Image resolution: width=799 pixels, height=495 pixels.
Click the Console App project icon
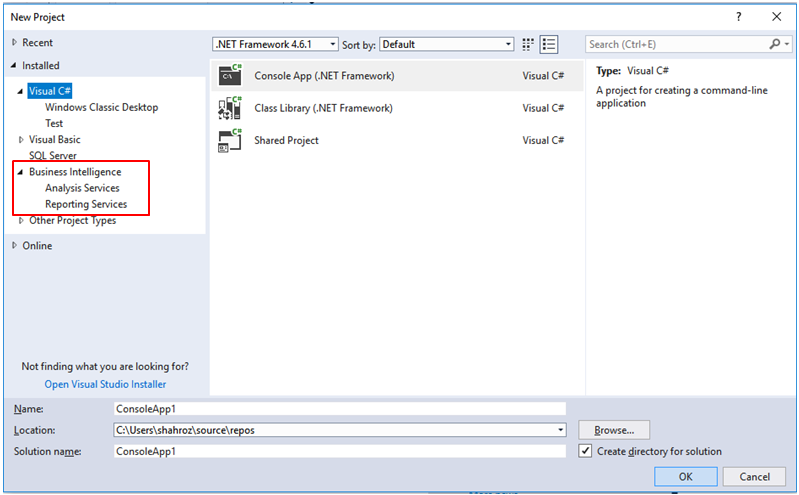point(230,75)
